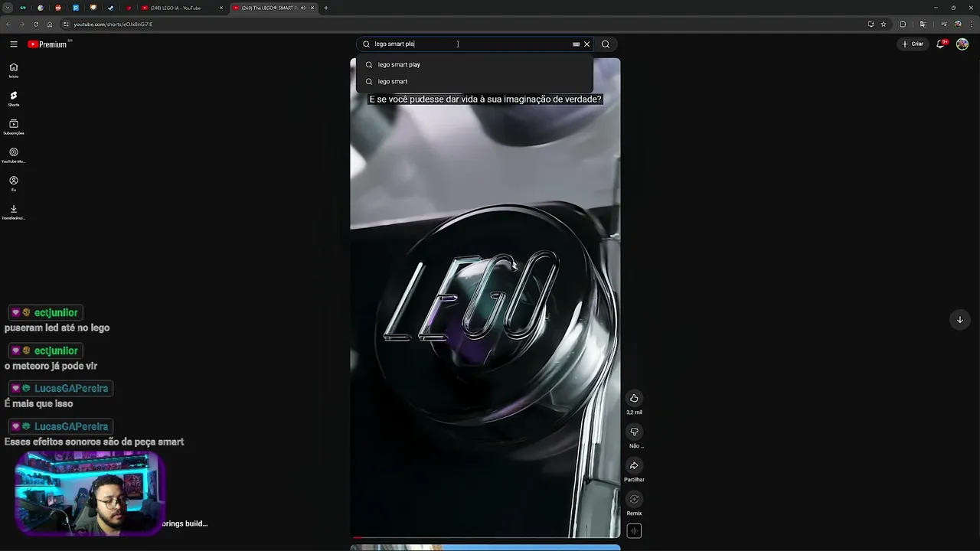Go forward in the browser

tap(22, 24)
